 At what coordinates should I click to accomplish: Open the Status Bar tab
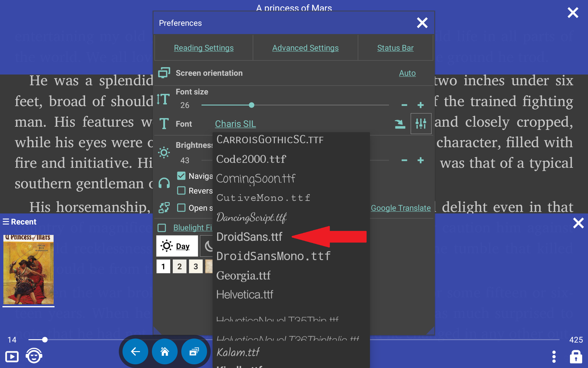click(x=395, y=48)
